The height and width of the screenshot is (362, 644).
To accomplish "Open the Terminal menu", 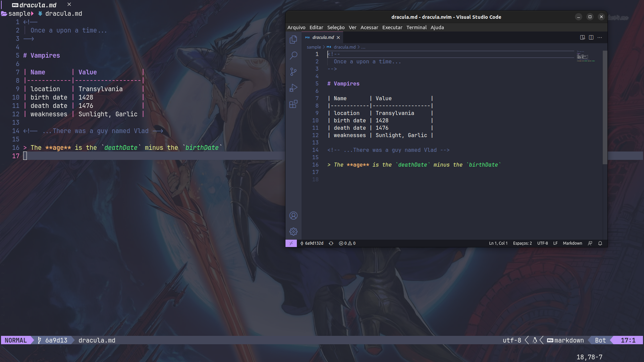I will pos(417,27).
